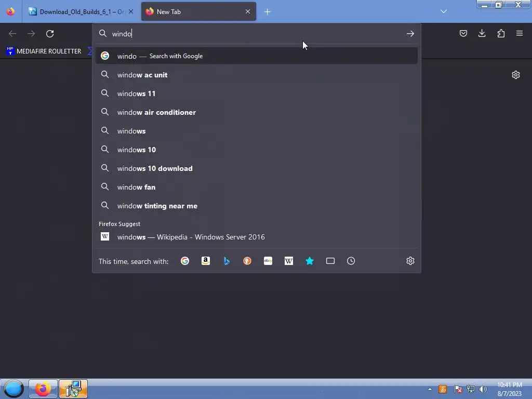Choose suggestion windows 10
Image resolution: width=532 pixels, height=399 pixels.
(257, 150)
